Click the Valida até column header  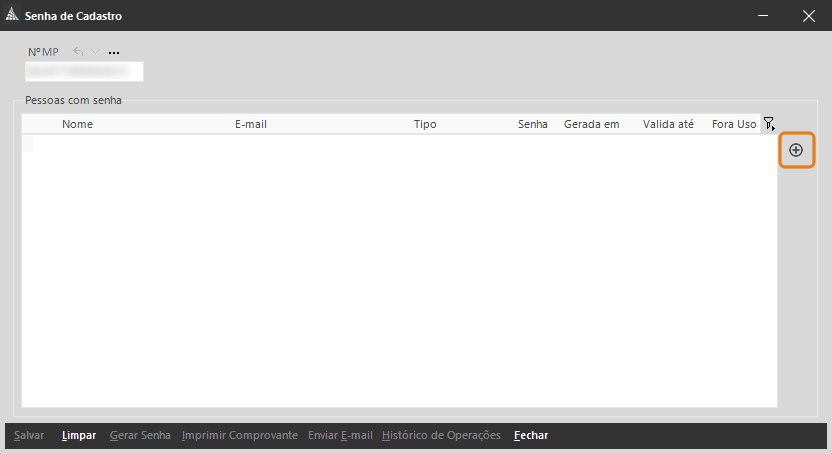coord(668,124)
